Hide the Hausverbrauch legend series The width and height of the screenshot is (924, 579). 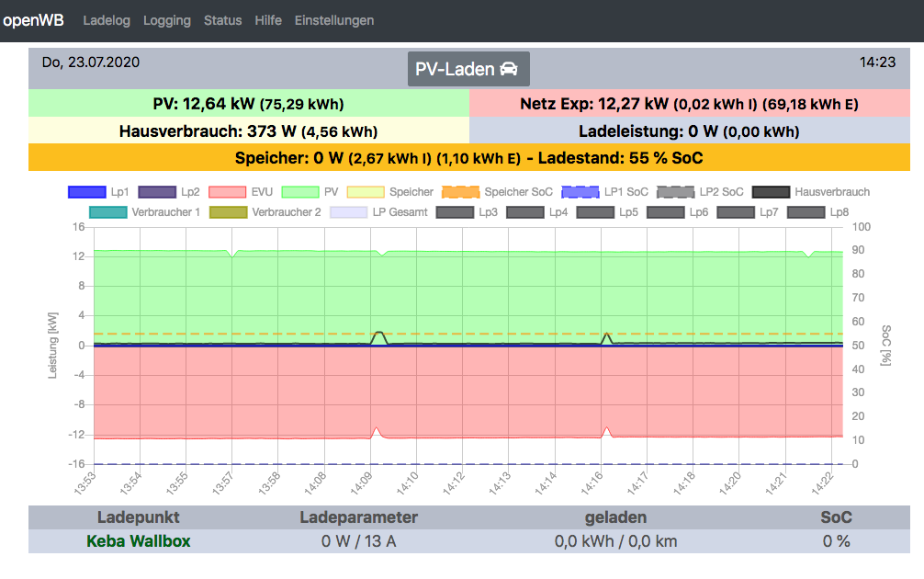[x=771, y=192]
